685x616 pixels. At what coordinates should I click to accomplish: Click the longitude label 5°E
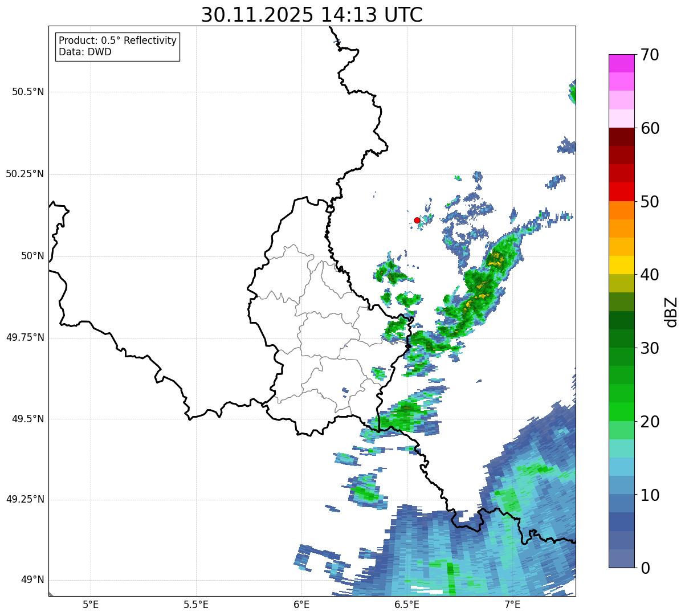(91, 604)
